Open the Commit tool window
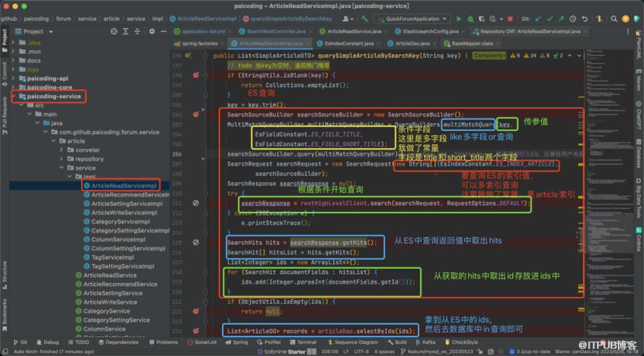The height and width of the screenshot is (356, 644). (x=4, y=70)
